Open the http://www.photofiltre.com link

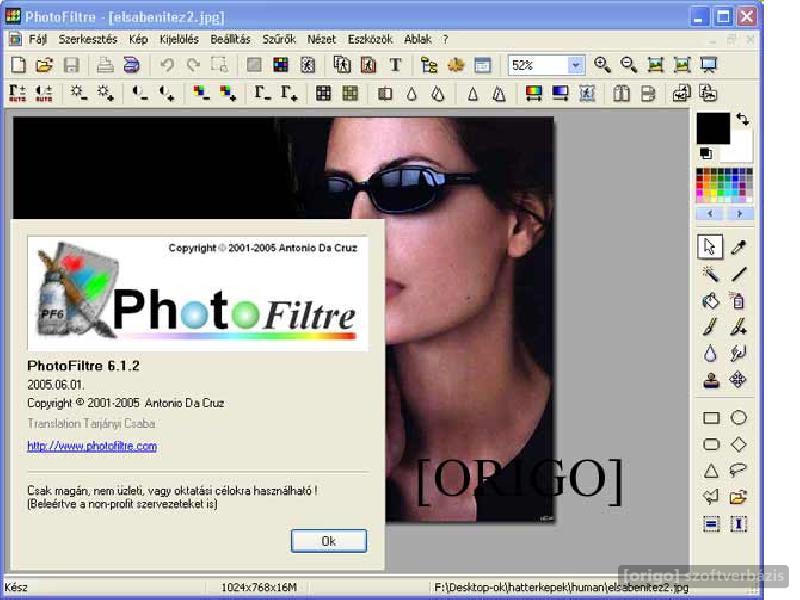(92, 446)
